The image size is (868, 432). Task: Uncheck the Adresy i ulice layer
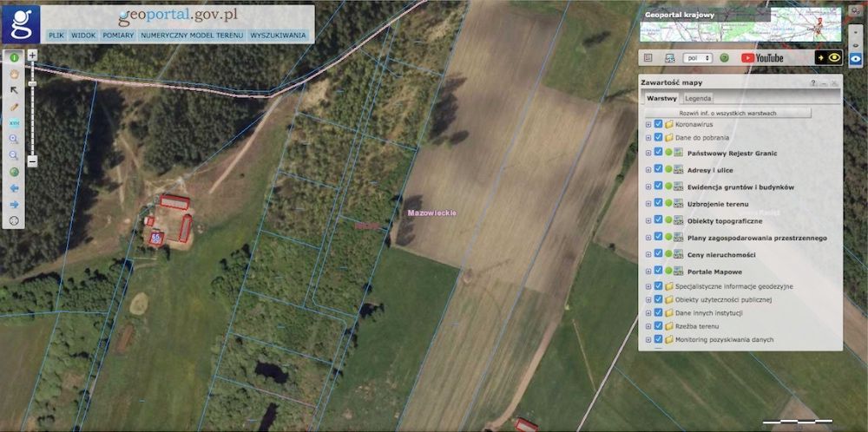(x=658, y=169)
